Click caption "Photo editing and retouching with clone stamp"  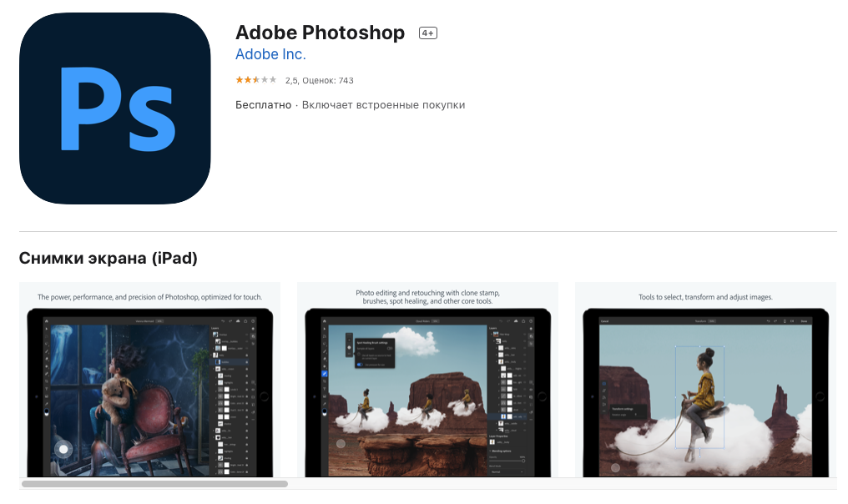(428, 297)
